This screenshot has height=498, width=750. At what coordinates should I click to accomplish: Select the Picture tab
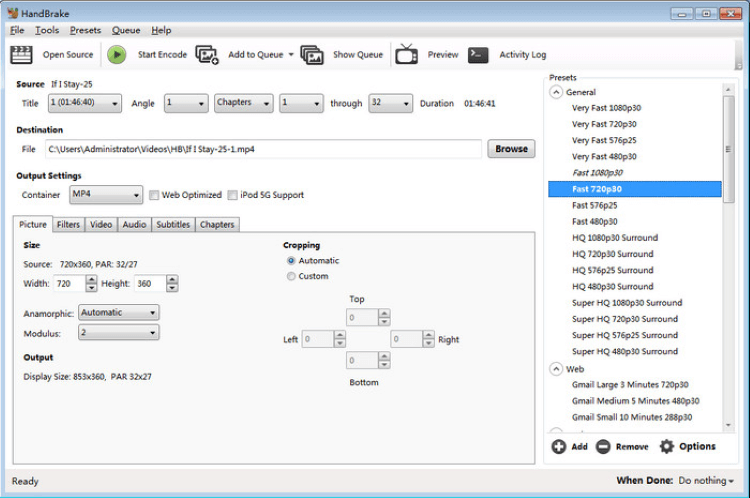(x=33, y=224)
